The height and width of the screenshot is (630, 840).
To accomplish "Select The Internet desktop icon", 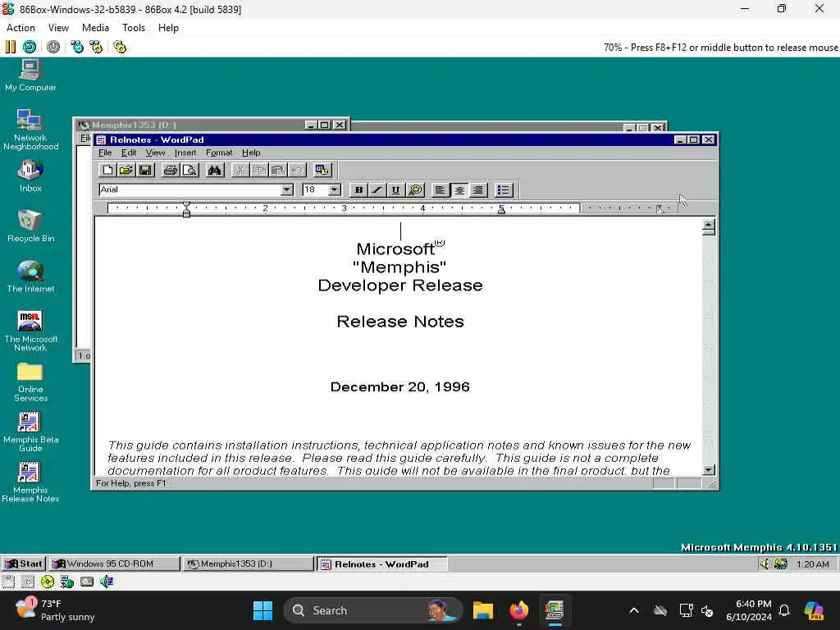I will click(30, 276).
